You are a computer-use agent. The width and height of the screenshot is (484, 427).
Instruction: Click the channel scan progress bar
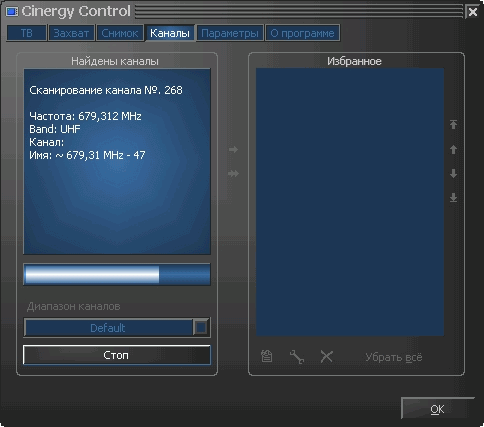tap(117, 274)
